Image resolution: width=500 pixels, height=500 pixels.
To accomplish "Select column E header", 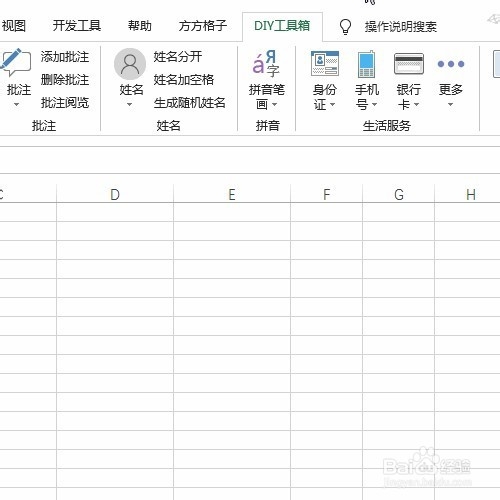I will pos(232,194).
